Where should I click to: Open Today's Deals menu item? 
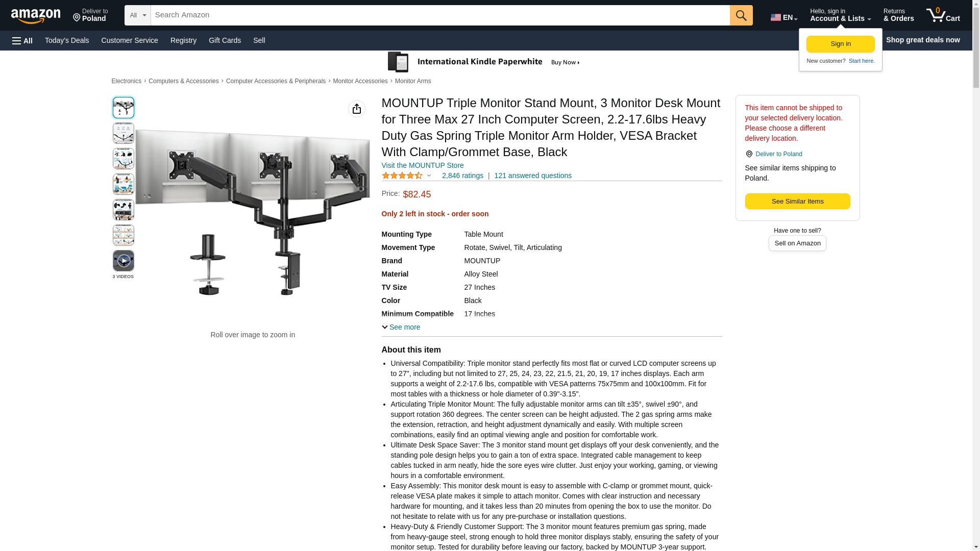(67, 40)
